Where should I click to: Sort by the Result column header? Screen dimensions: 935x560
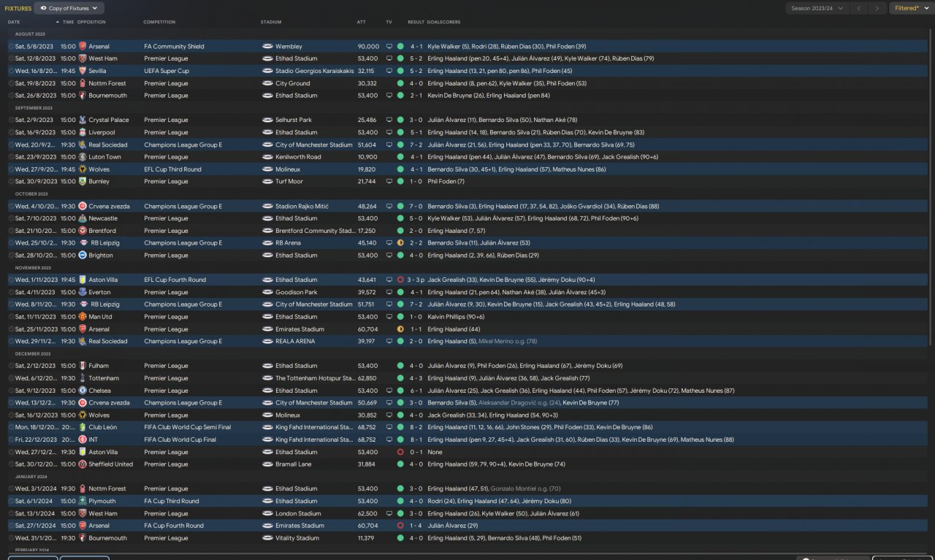[x=416, y=22]
